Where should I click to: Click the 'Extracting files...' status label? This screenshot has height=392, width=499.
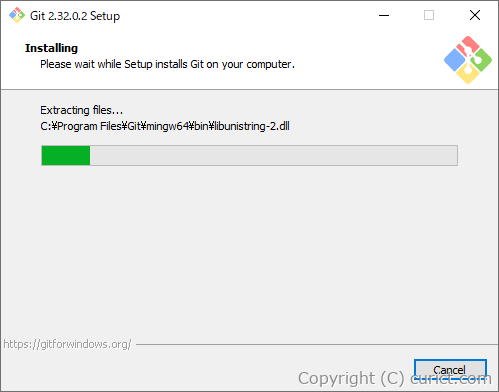click(81, 110)
